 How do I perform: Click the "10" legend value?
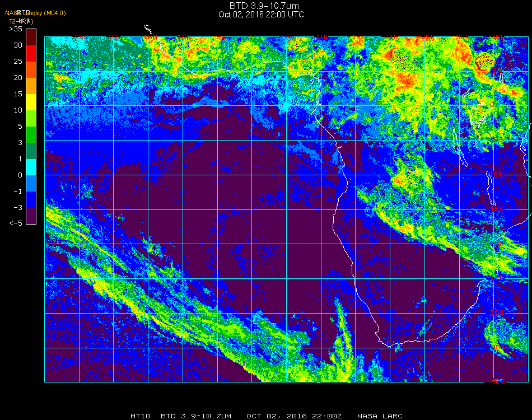[x=18, y=110]
